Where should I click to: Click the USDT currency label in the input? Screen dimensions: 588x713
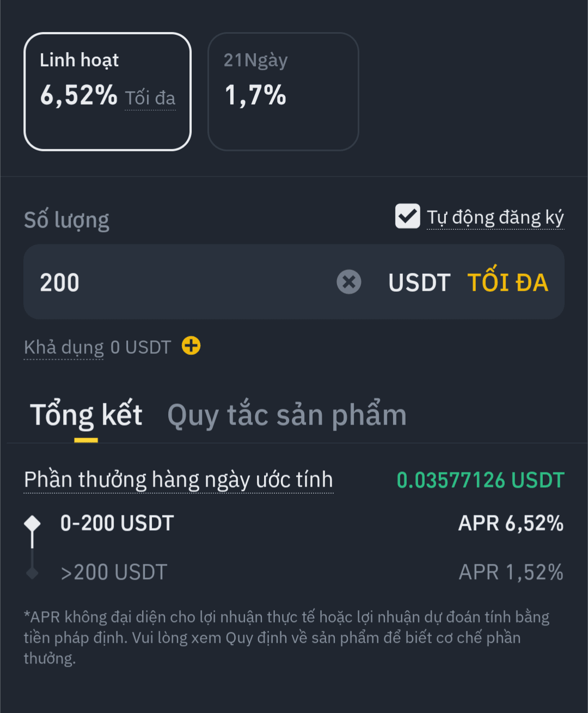tap(419, 282)
